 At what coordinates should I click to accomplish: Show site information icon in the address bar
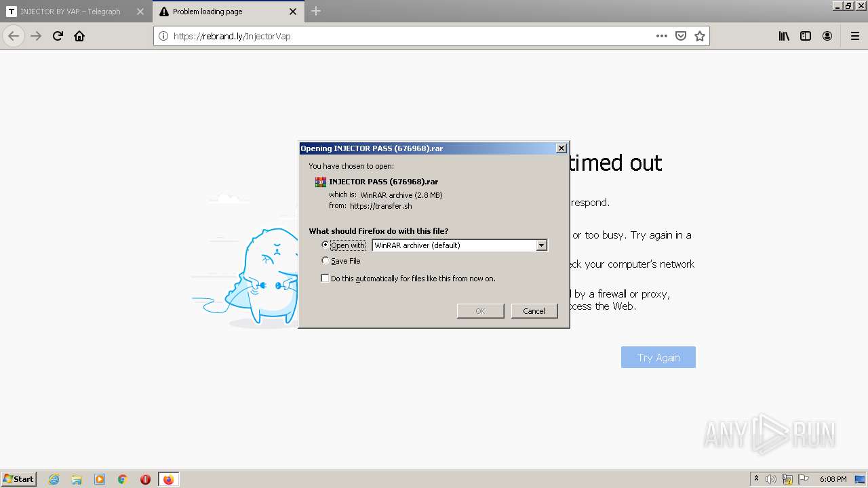(163, 36)
